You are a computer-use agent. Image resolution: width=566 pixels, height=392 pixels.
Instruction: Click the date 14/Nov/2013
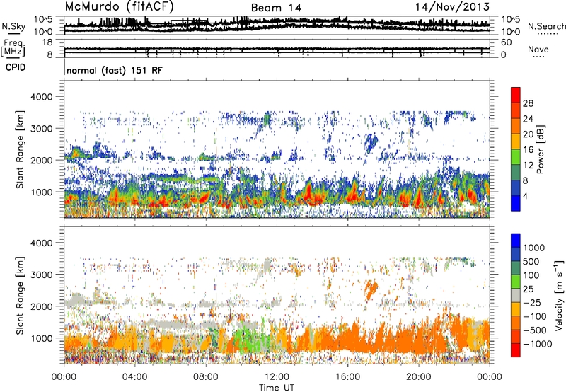tap(452, 6)
